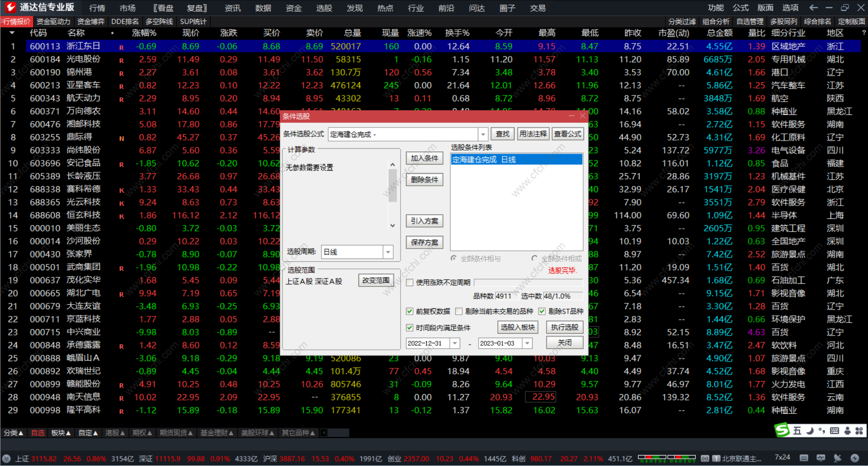Click the Sogou moon night mode icon

click(810, 431)
